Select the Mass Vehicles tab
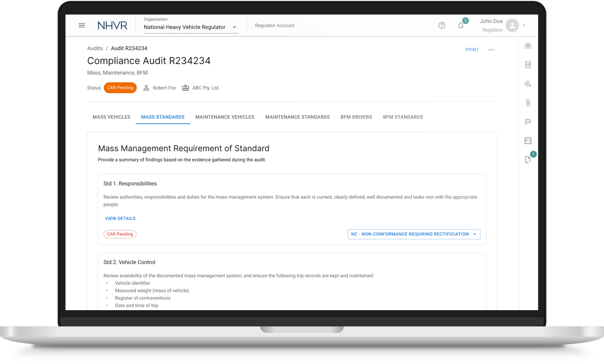604x364 pixels. coord(111,117)
